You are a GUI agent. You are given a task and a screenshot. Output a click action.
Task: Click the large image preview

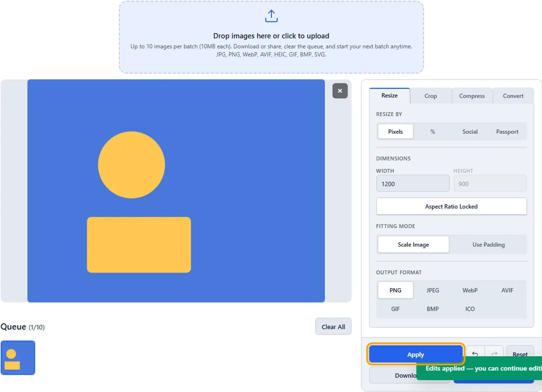click(x=176, y=191)
